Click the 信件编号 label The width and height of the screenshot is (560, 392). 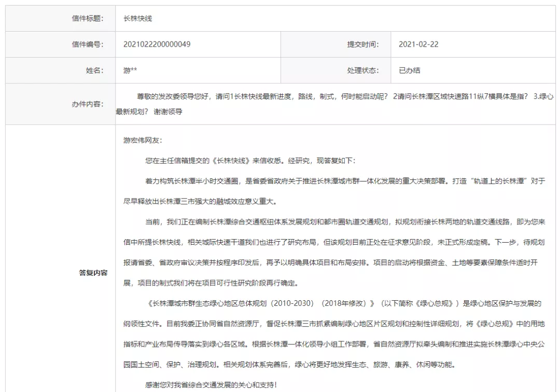87,45
